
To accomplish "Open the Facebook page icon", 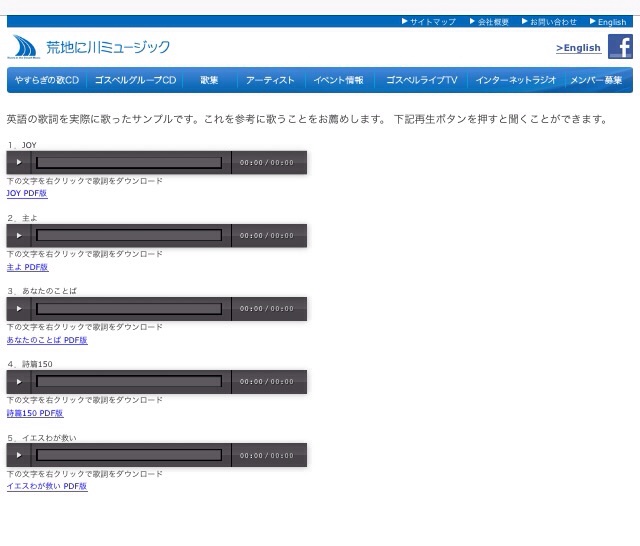I will pyautogui.click(x=620, y=47).
